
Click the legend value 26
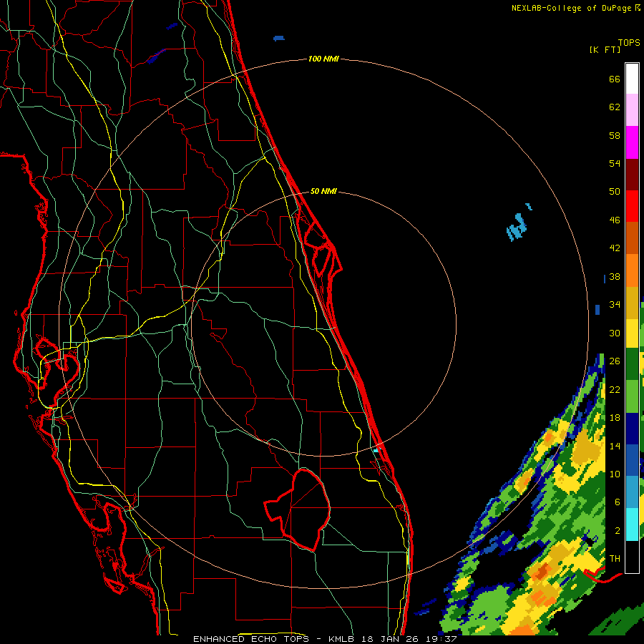coord(615,361)
